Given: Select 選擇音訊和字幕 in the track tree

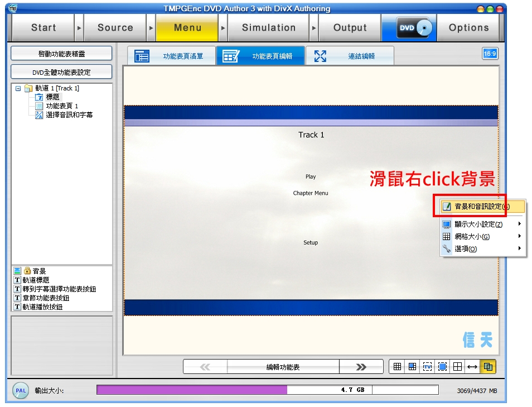Looking at the screenshot, I should [x=69, y=115].
